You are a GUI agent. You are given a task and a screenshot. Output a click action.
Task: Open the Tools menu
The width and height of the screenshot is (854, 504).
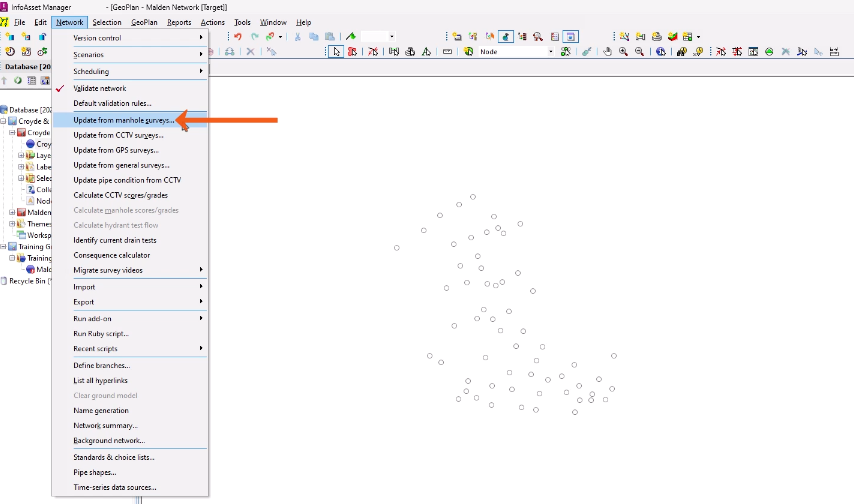(242, 22)
